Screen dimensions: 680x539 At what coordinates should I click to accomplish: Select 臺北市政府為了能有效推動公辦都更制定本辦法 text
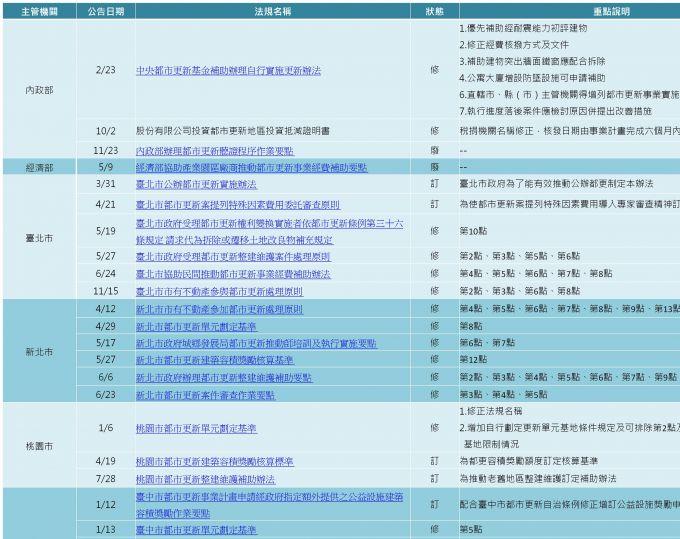click(556, 184)
